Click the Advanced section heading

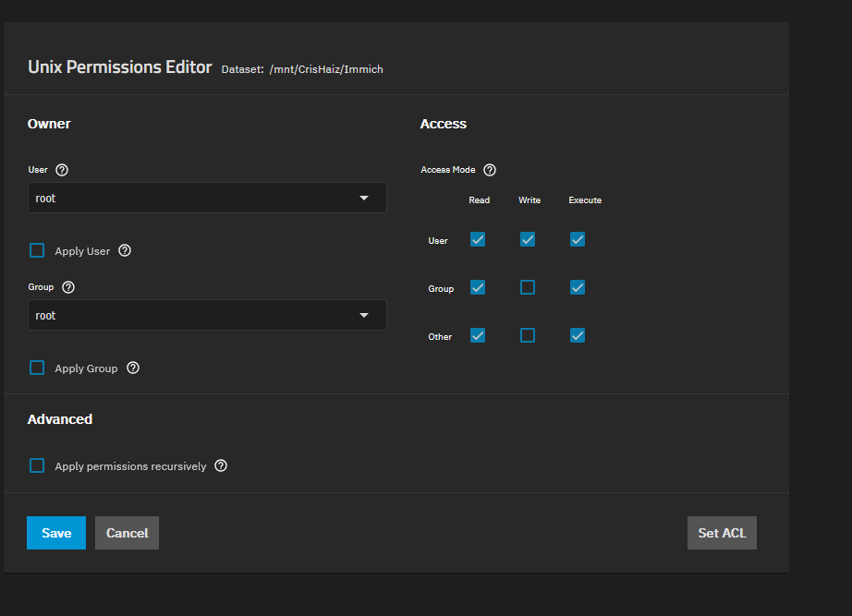(60, 419)
